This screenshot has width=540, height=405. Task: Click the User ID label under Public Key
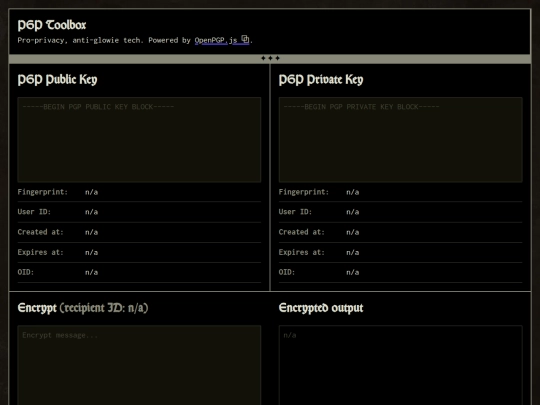pyautogui.click(x=34, y=212)
